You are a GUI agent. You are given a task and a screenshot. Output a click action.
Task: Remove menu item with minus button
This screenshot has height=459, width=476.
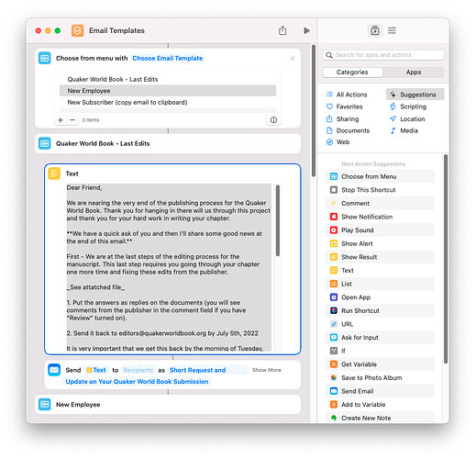(72, 120)
